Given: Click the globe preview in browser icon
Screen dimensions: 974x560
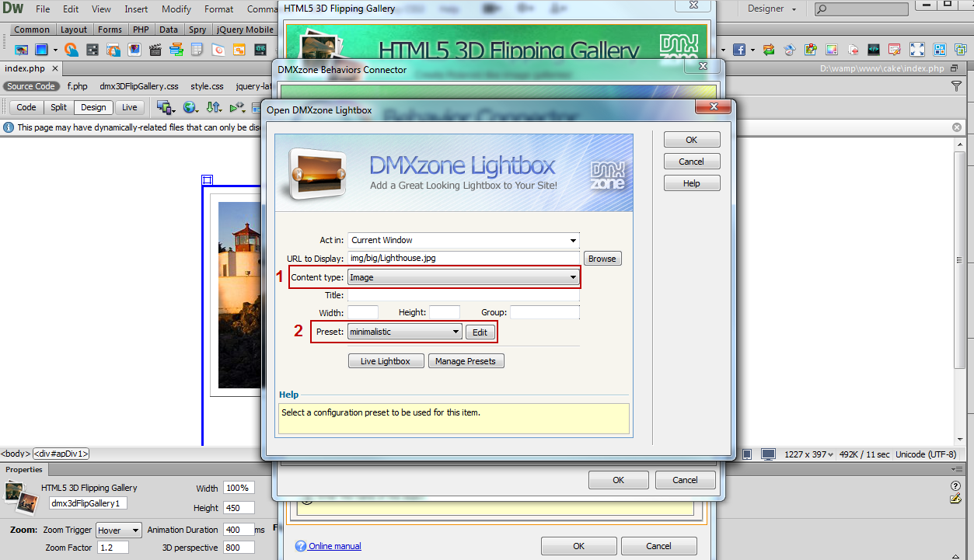Looking at the screenshot, I should pyautogui.click(x=190, y=107).
